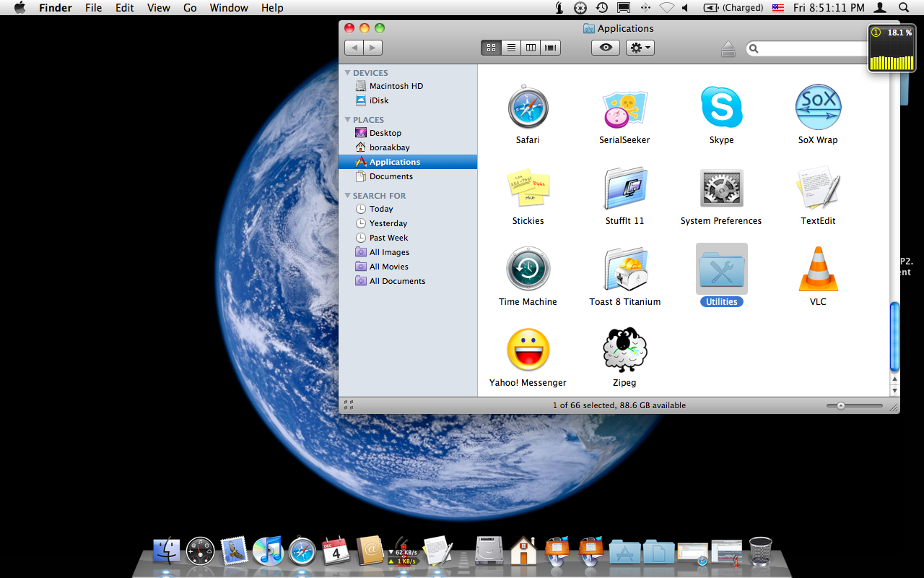
Task: Open the Window menu
Action: [x=228, y=8]
